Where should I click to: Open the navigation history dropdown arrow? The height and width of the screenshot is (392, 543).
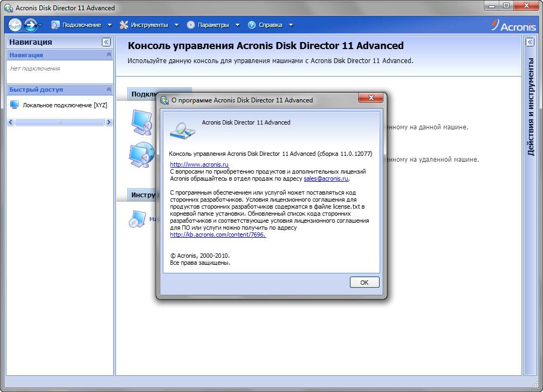coord(40,25)
